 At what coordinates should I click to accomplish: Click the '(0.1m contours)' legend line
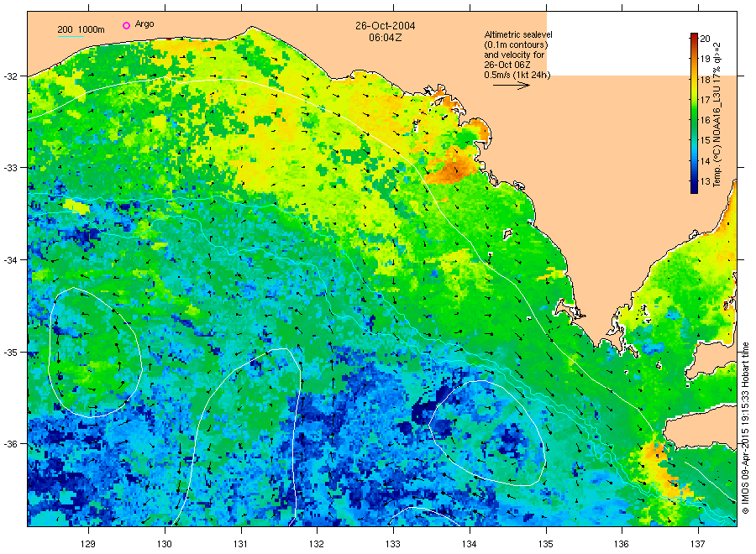tap(516, 44)
